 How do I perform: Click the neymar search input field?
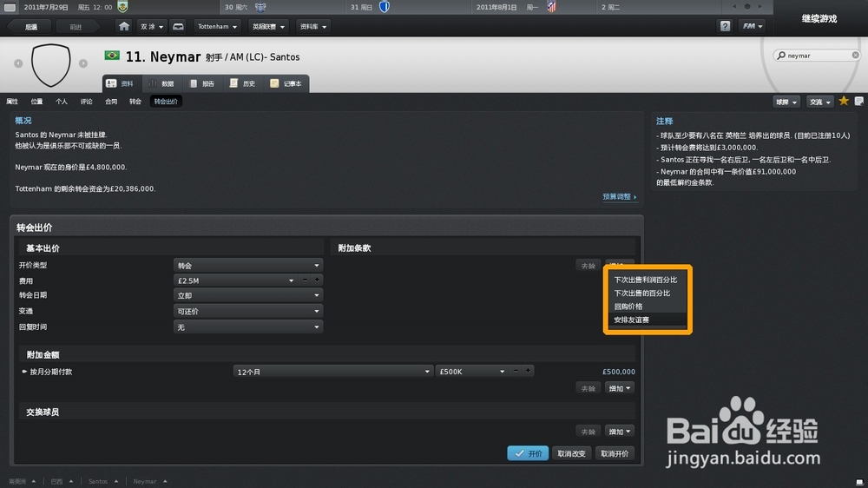tap(819, 56)
